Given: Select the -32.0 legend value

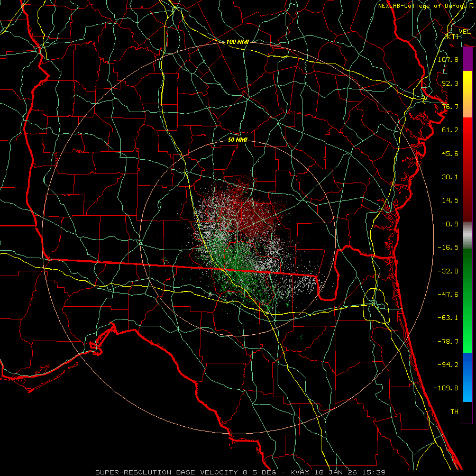Looking at the screenshot, I should [x=448, y=271].
